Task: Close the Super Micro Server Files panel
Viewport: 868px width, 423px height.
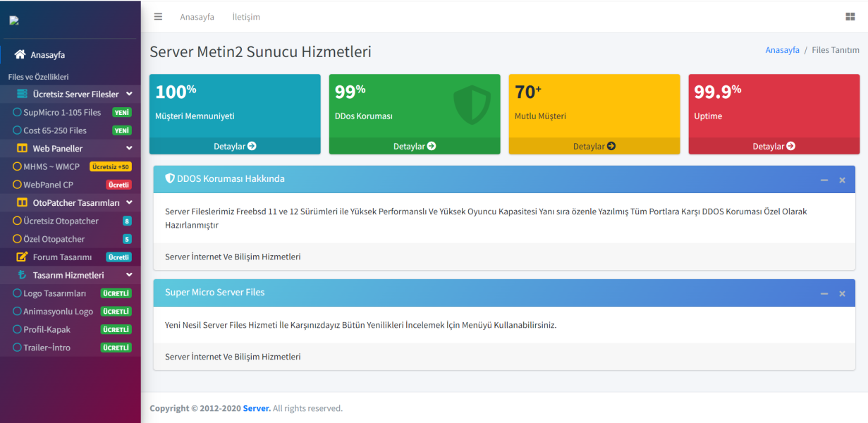Action: [842, 293]
